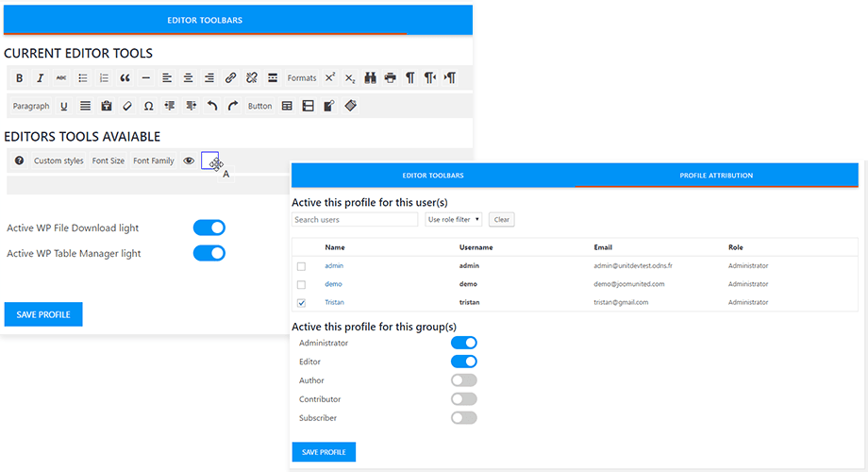Click the Undo arrow icon
This screenshot has width=868, height=472.
212,107
